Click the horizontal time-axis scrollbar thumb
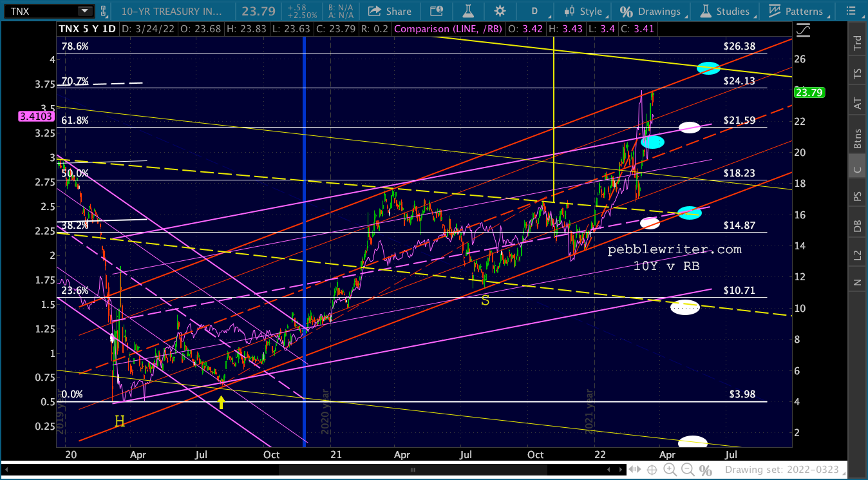This screenshot has width=868, height=480. 413,470
